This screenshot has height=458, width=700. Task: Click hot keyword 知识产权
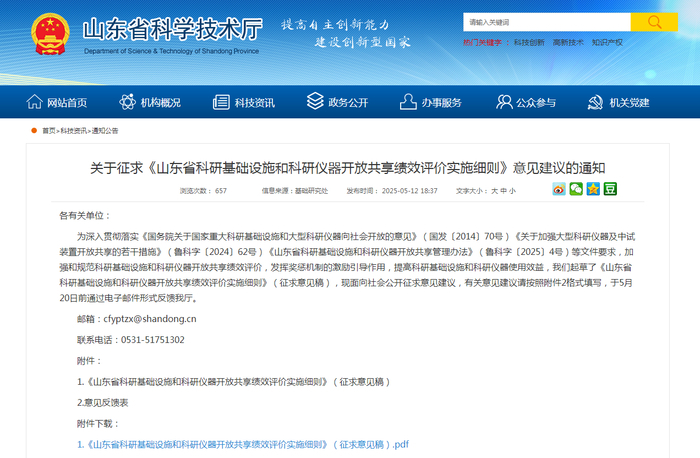(x=607, y=42)
